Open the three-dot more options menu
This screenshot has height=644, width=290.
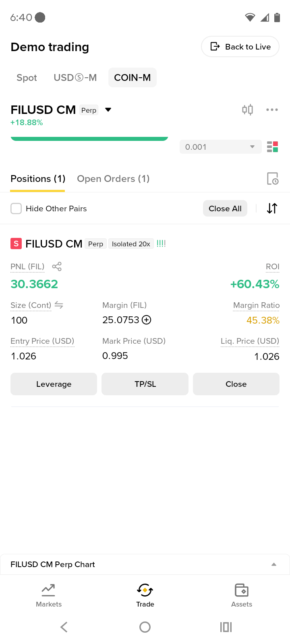[x=272, y=109]
